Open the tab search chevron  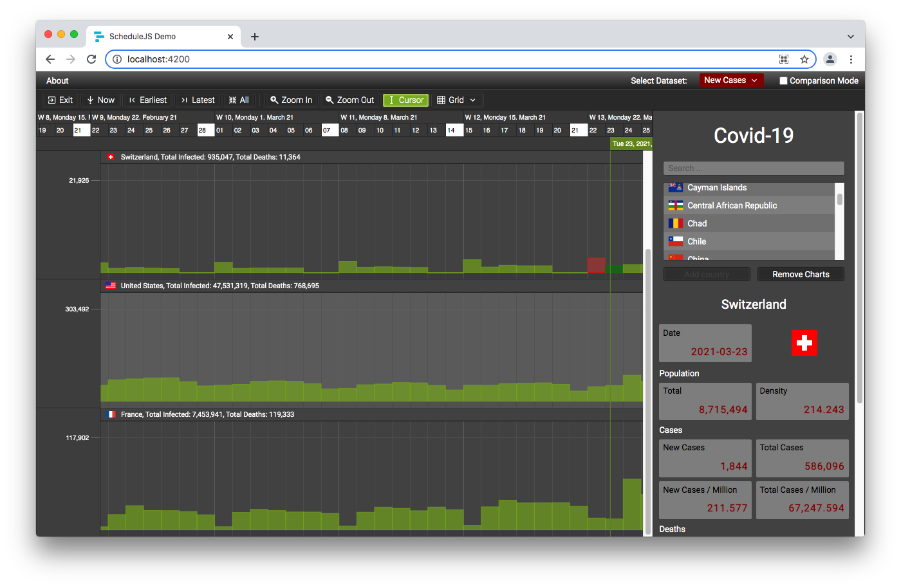click(x=851, y=37)
